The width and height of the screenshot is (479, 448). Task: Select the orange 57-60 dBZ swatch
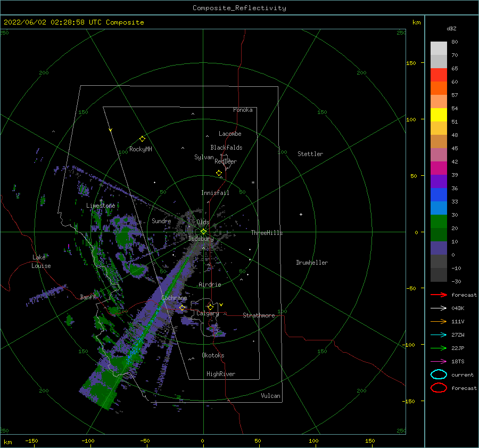tap(439, 88)
